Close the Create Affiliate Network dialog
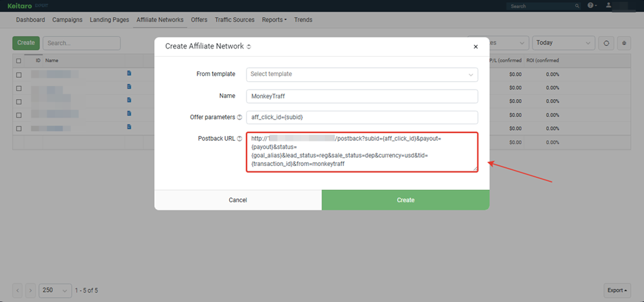This screenshot has height=302, width=644. (476, 46)
